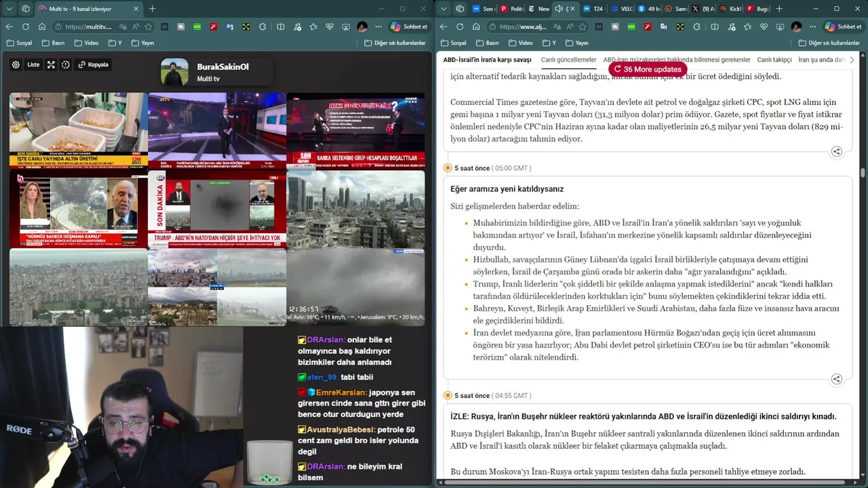This screenshot has width=868, height=488.
Task: Go back in the left browser window
Action: [x=9, y=26]
